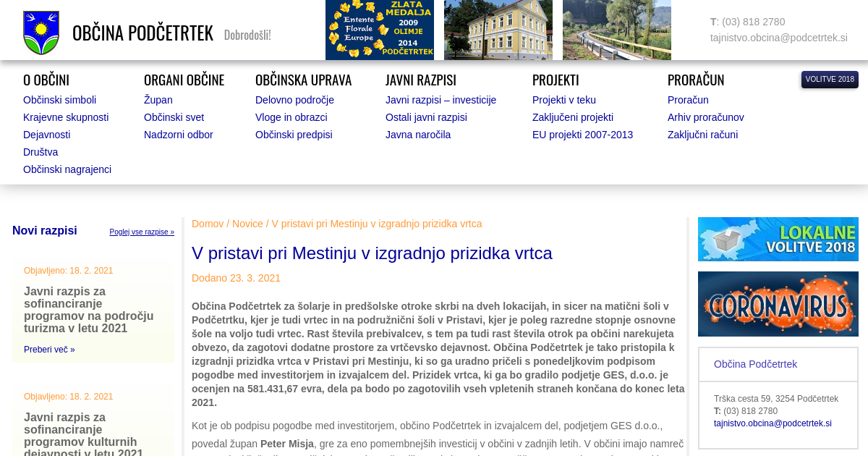This screenshot has height=456, width=868.
Task: Open the Občina Podčetrtek sidebar link
Action: 755,364
